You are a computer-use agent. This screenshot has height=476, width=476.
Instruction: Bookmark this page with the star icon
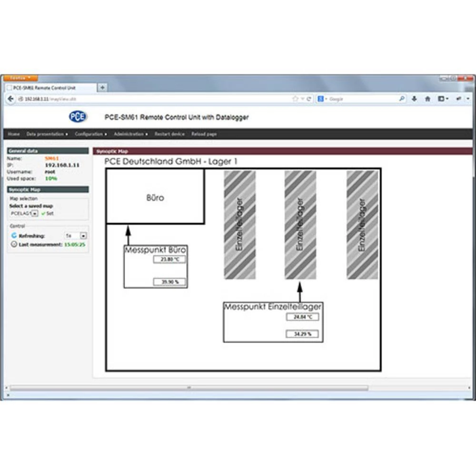click(x=295, y=99)
